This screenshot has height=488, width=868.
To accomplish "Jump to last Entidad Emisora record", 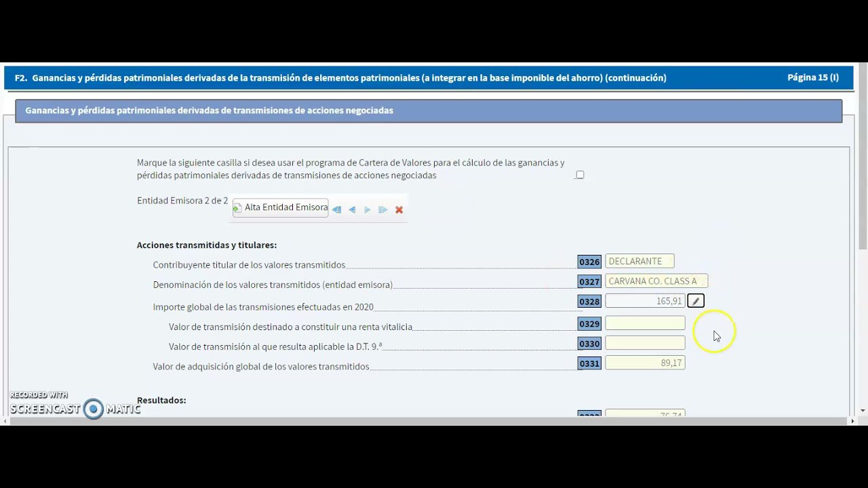I will click(383, 210).
